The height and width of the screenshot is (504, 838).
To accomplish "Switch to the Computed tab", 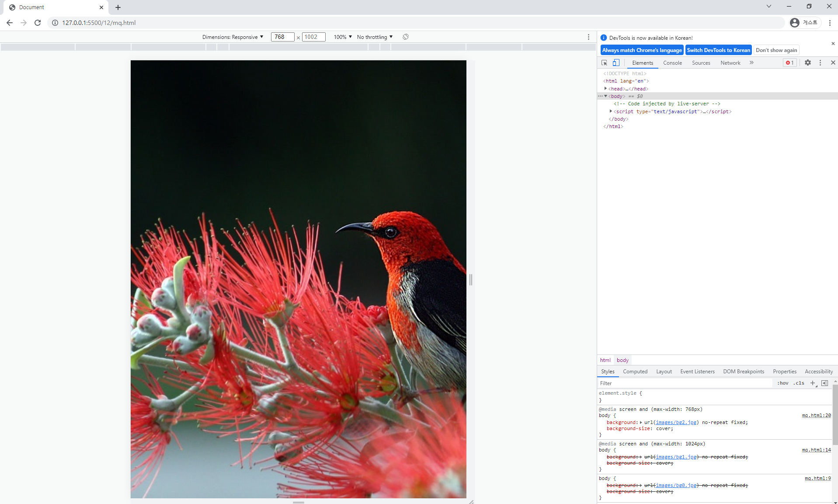I will pyautogui.click(x=635, y=371).
